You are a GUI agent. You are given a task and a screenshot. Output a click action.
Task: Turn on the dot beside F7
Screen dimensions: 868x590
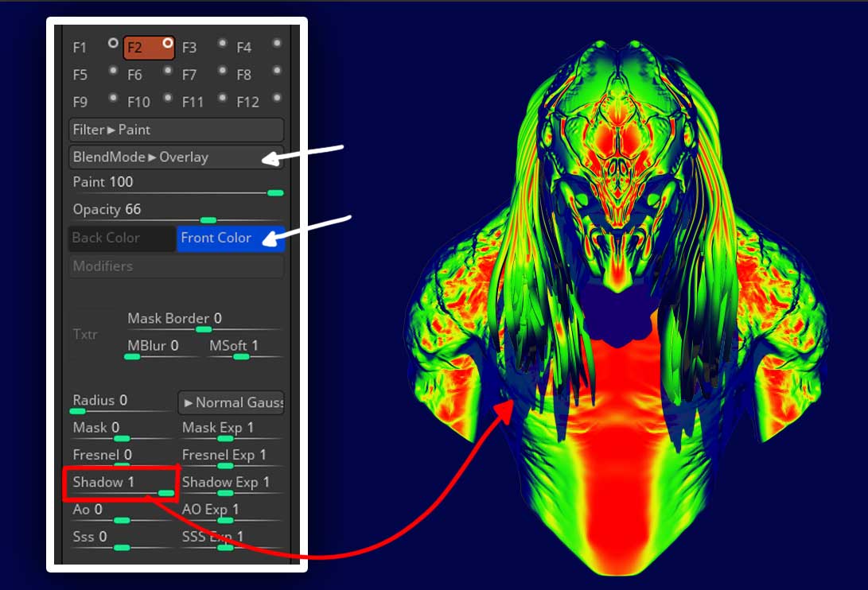pyautogui.click(x=222, y=70)
